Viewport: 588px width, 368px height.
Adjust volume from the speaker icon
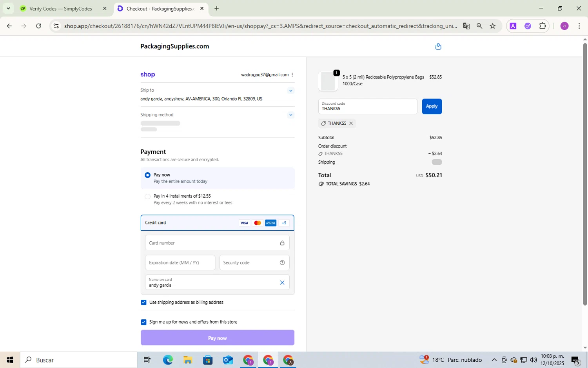coord(533,360)
